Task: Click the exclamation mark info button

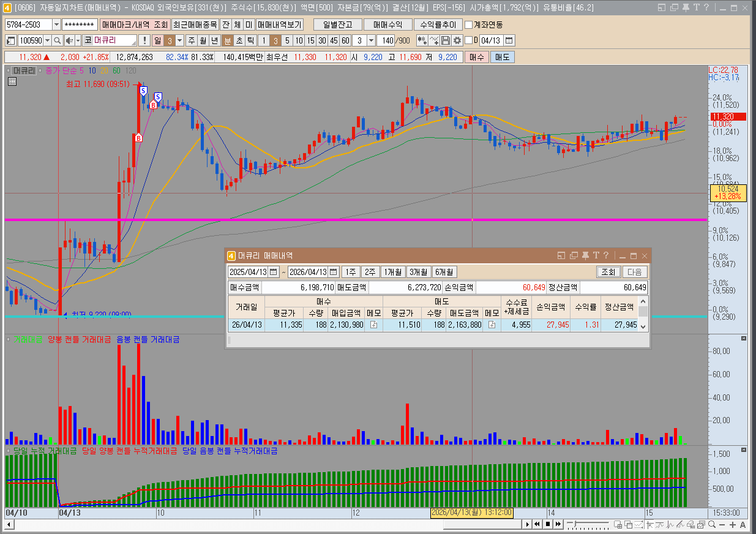Action: (x=144, y=40)
